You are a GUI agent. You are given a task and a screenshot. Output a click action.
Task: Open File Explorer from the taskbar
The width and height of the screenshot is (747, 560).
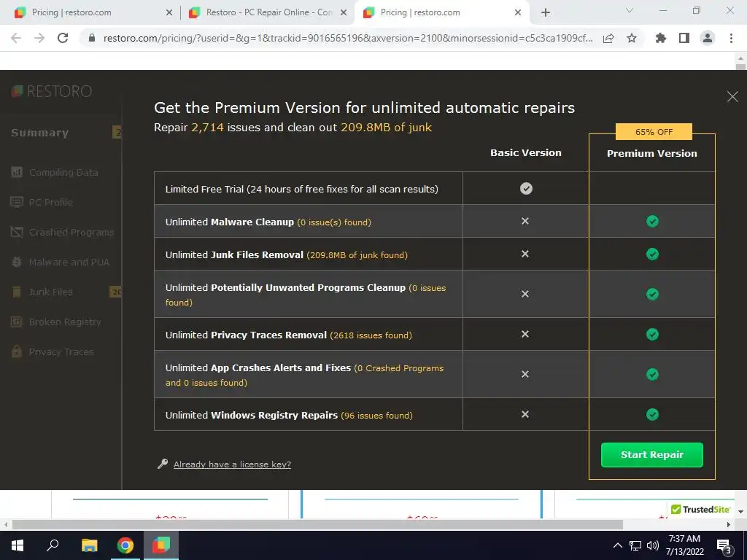[89, 545]
